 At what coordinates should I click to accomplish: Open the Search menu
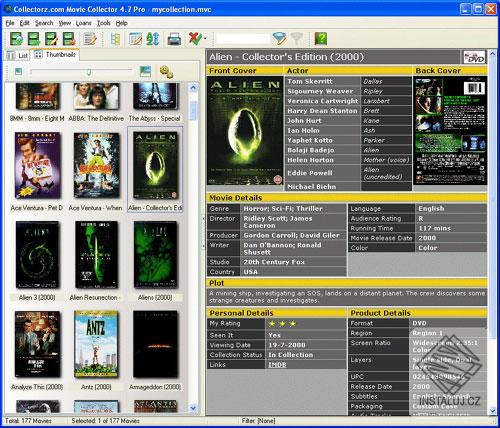[x=44, y=23]
